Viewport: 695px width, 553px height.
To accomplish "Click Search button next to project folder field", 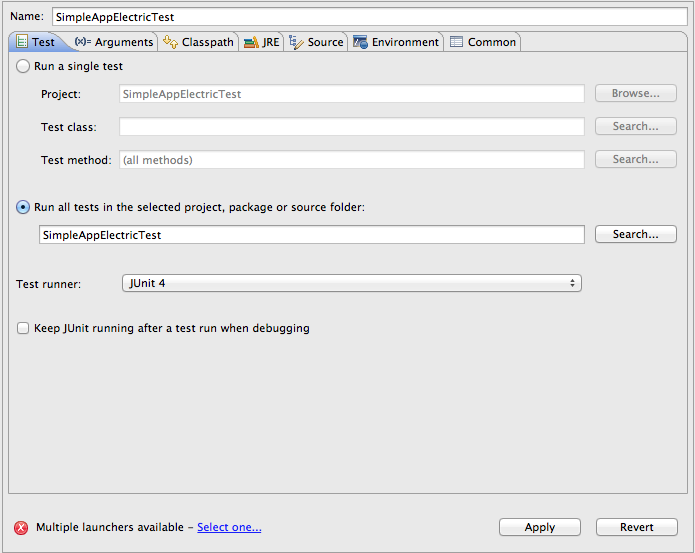I will tap(636, 234).
